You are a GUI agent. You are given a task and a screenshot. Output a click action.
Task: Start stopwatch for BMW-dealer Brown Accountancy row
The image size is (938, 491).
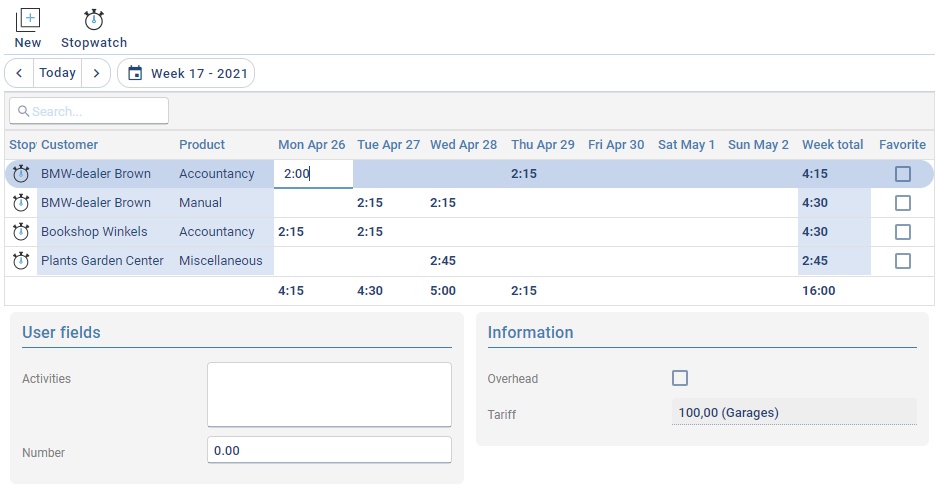click(21, 173)
